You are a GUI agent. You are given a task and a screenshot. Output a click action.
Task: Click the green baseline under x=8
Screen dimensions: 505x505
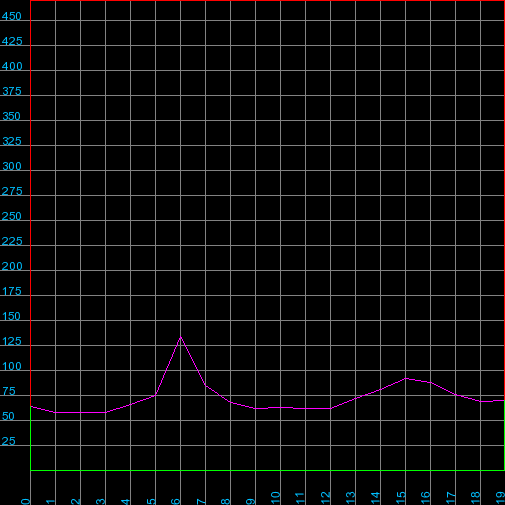tap(231, 470)
